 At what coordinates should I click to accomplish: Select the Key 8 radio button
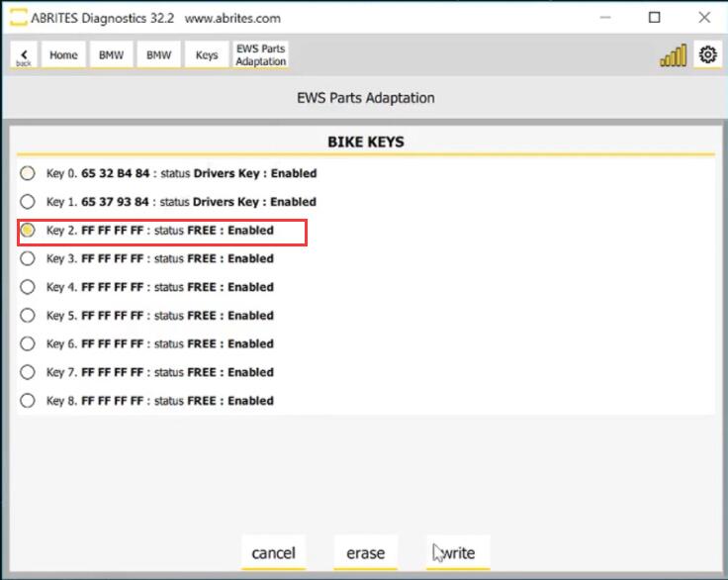click(28, 401)
